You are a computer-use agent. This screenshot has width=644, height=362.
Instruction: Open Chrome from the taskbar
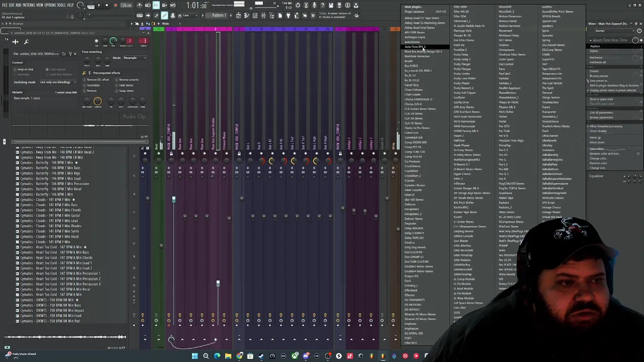point(239,356)
